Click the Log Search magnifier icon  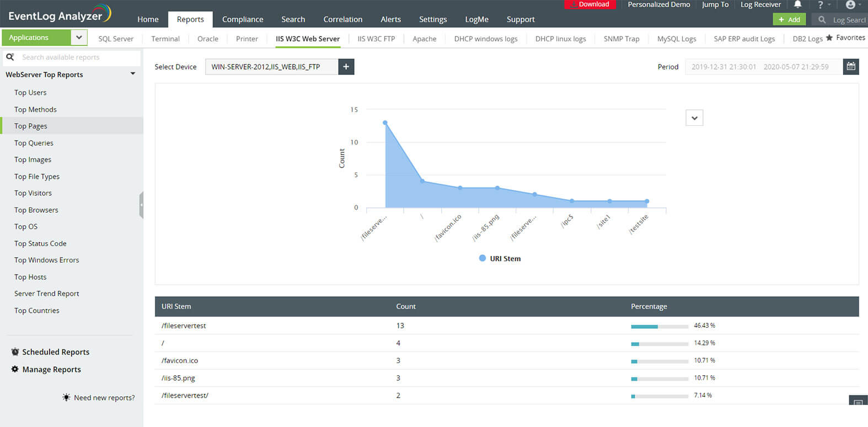822,20
